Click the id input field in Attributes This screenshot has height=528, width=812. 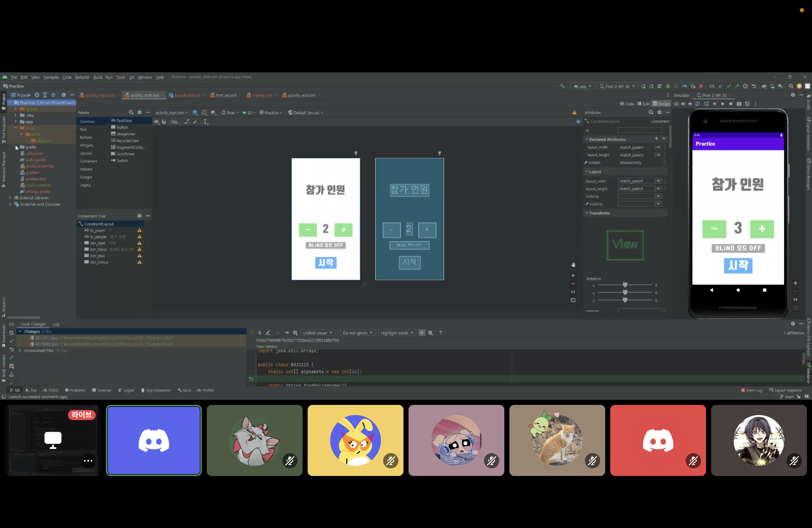point(640,130)
